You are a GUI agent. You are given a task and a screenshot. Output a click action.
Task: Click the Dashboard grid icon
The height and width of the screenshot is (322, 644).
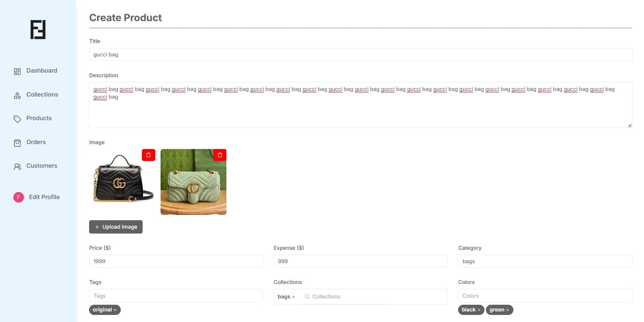[x=17, y=72]
